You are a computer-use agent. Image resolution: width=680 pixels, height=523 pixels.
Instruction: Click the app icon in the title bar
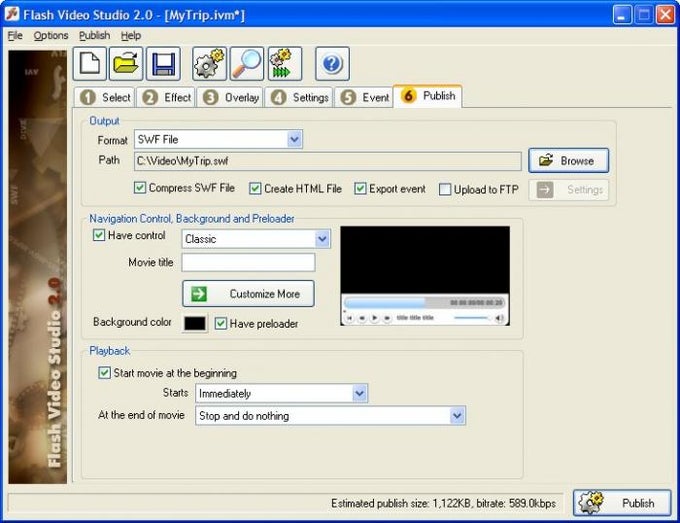tap(12, 14)
